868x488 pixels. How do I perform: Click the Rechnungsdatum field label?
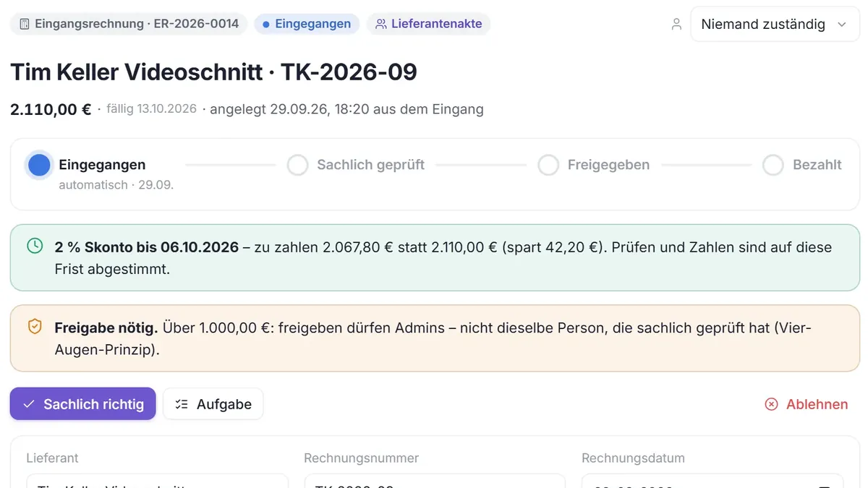pos(633,458)
